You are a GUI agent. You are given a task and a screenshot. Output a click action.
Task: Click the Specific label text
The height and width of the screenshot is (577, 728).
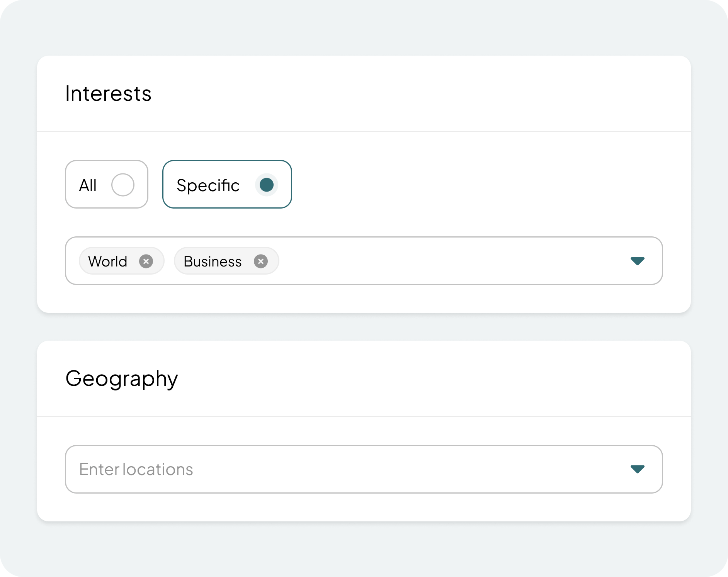pyautogui.click(x=208, y=185)
